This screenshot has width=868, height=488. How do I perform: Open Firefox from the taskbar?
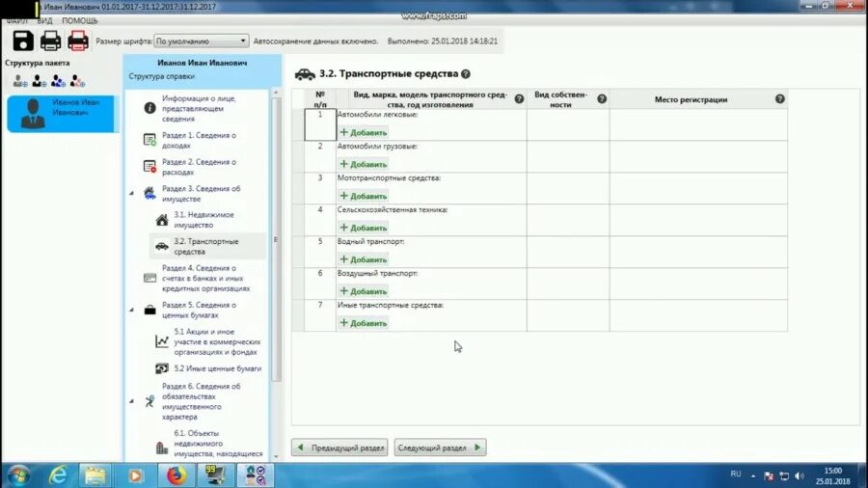[x=176, y=475]
